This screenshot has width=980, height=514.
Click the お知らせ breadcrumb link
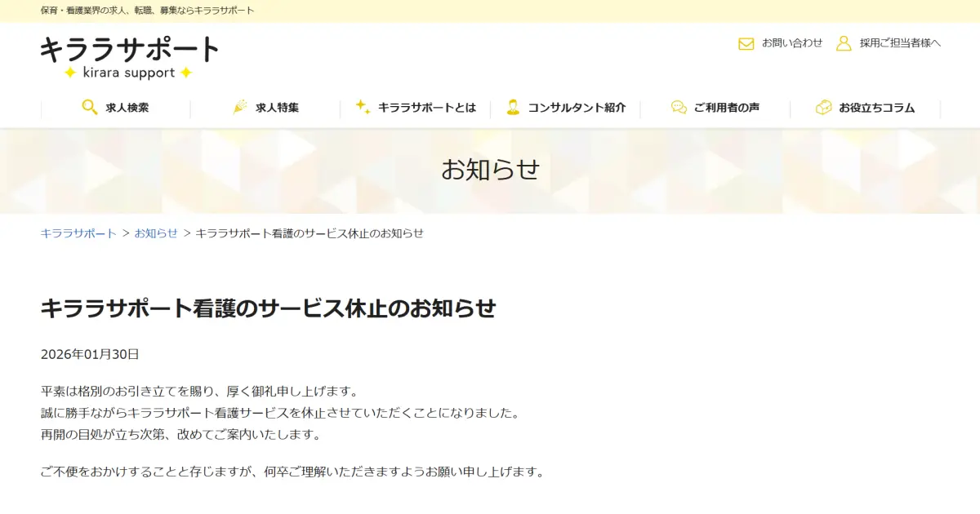pyautogui.click(x=157, y=233)
